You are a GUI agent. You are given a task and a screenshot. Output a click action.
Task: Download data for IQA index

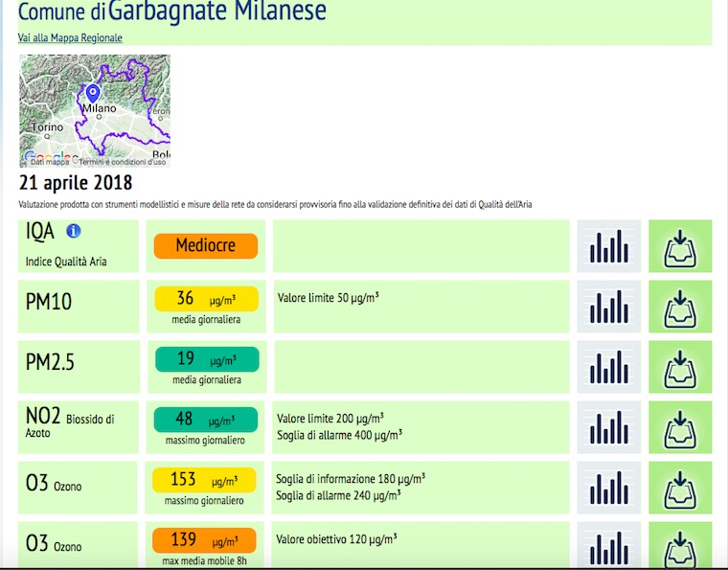pos(679,246)
